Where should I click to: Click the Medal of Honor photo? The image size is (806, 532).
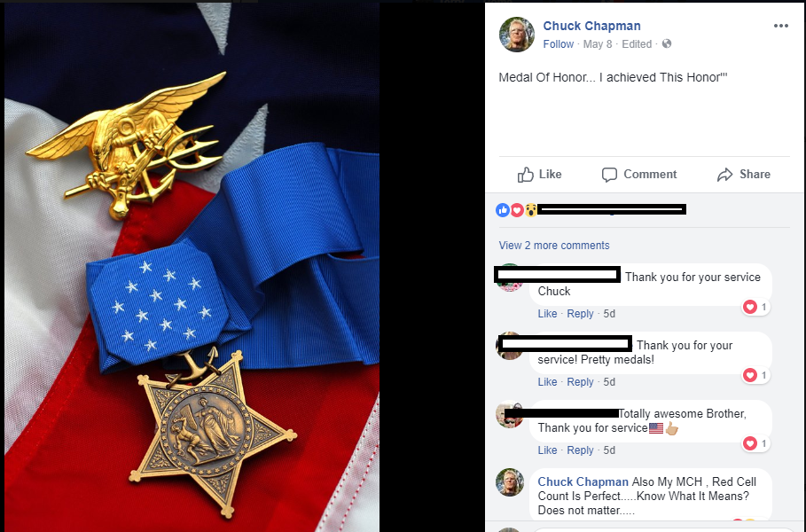tap(192, 267)
